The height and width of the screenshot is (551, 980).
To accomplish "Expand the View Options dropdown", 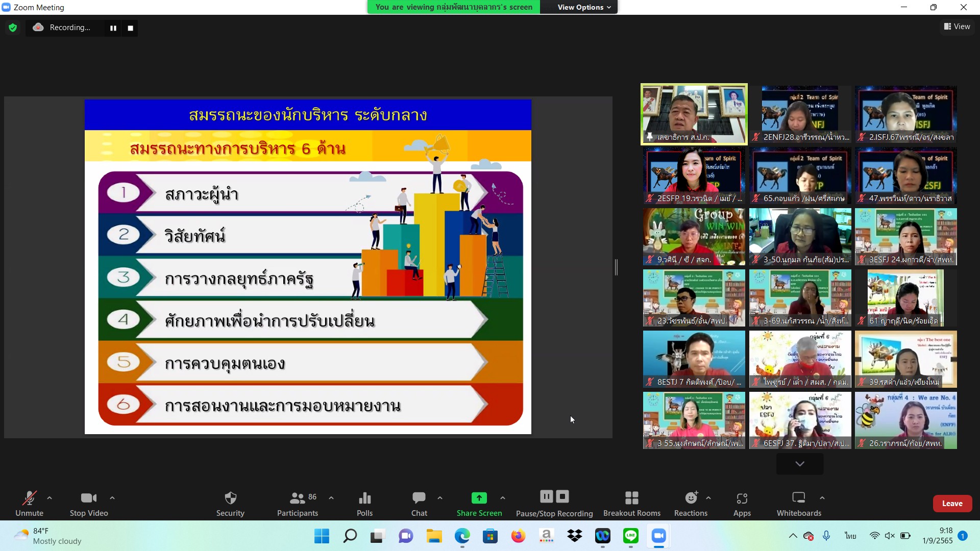I will click(x=584, y=7).
